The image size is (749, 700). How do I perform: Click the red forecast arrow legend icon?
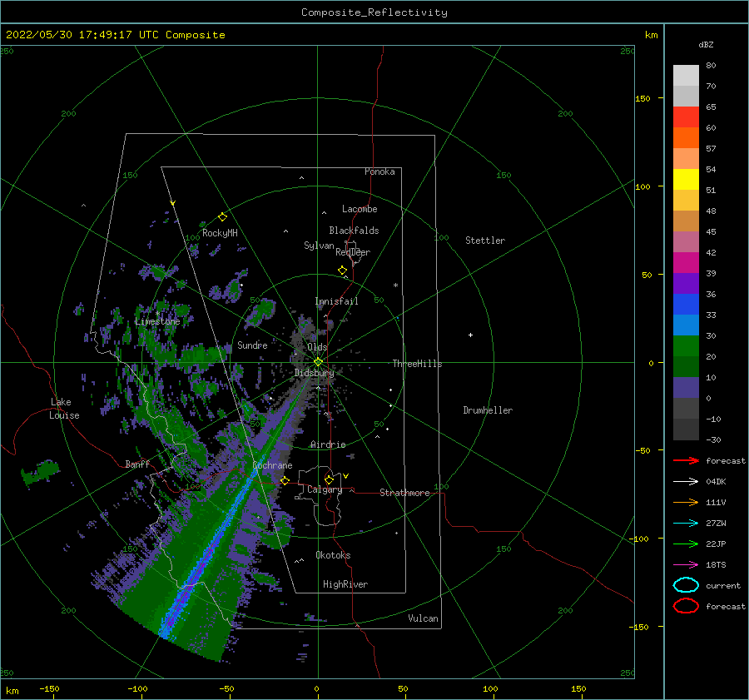pyautogui.click(x=686, y=460)
